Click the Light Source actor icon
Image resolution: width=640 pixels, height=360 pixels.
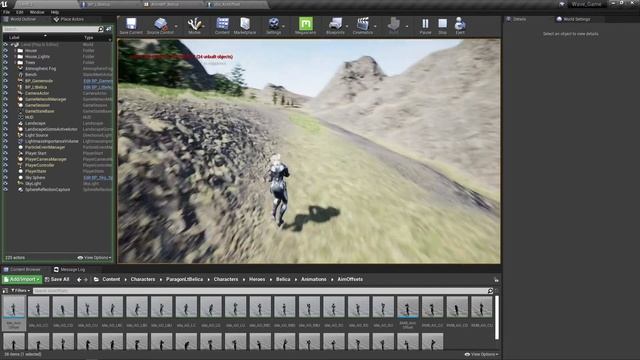(x=20, y=135)
